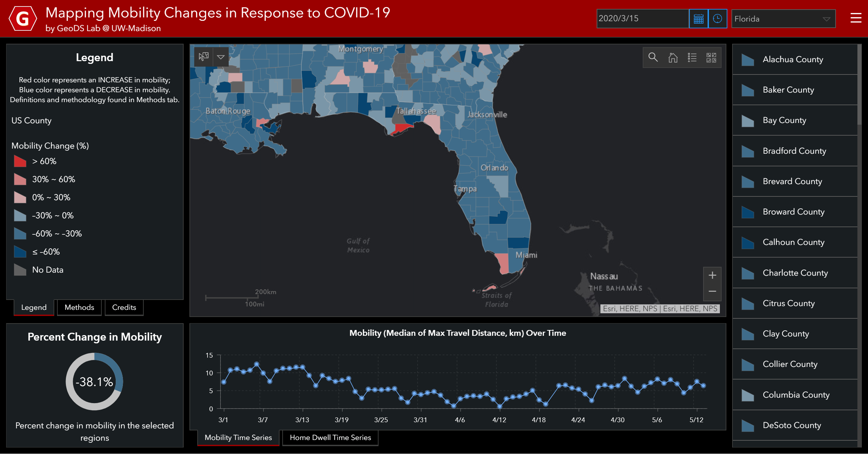Switch to the Methods tab
Viewport: 868px width, 454px height.
[79, 307]
